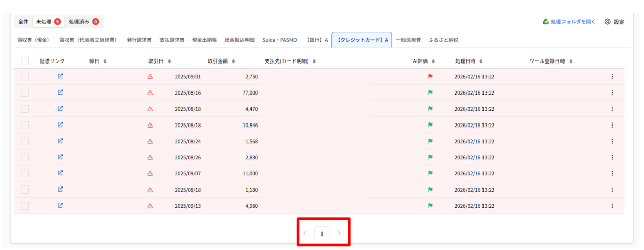
Task: Open the ふるさと納税 tab
Action: point(443,40)
